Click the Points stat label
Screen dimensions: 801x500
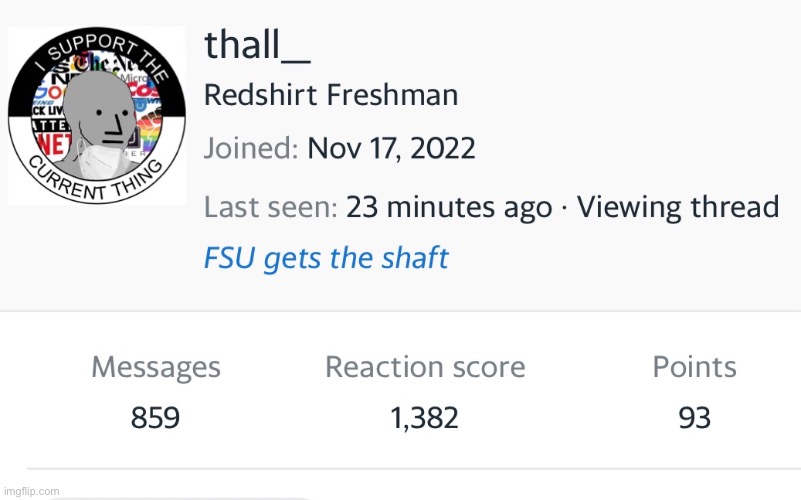(694, 367)
